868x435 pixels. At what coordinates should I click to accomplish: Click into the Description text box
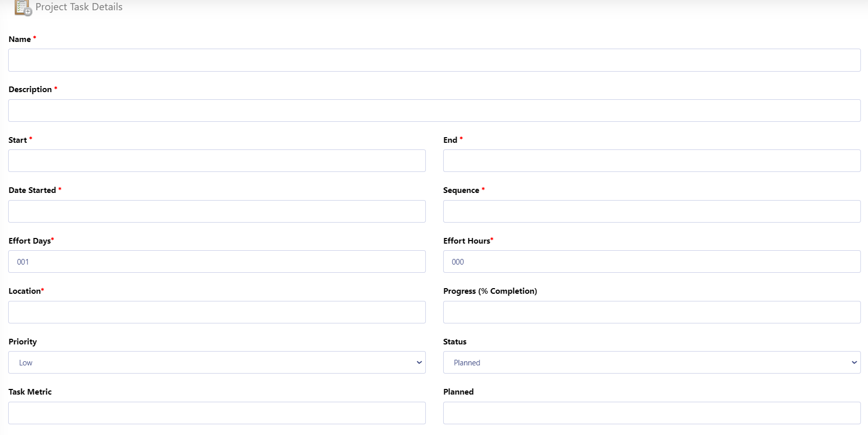(435, 111)
